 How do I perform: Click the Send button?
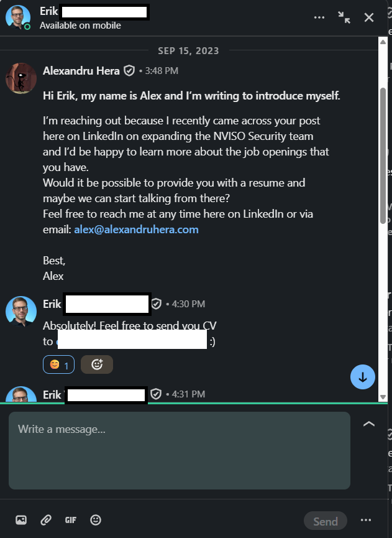coord(325,521)
